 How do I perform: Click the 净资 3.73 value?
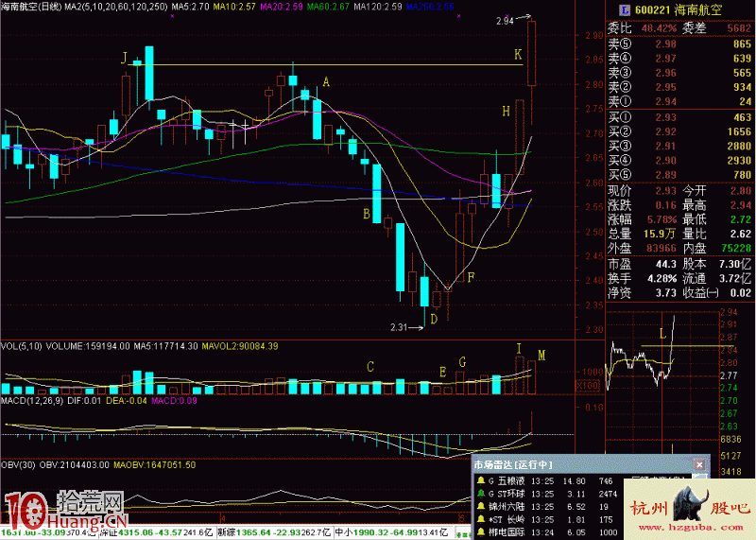666,293
